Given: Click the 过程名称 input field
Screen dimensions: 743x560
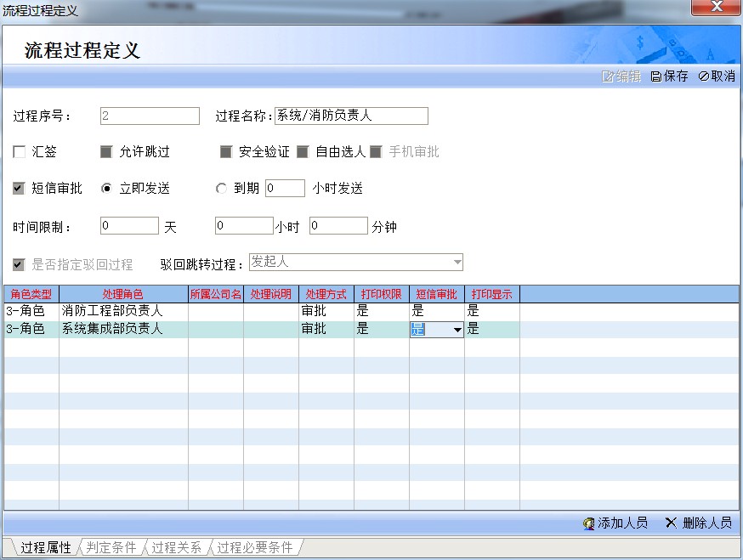Looking at the screenshot, I should [x=350, y=116].
